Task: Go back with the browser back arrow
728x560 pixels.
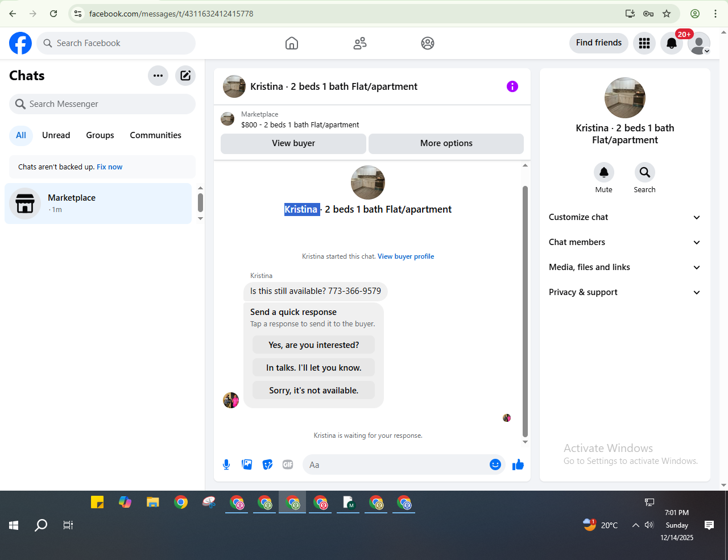Action: [13, 14]
